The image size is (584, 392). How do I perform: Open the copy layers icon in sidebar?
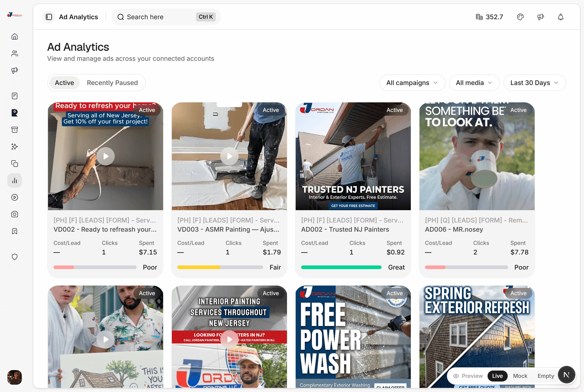pos(14,164)
